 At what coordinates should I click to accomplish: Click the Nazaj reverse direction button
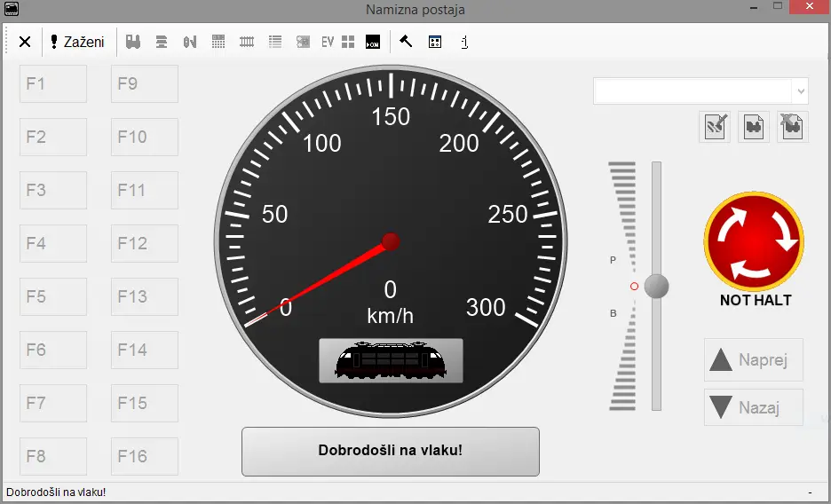[x=754, y=408]
